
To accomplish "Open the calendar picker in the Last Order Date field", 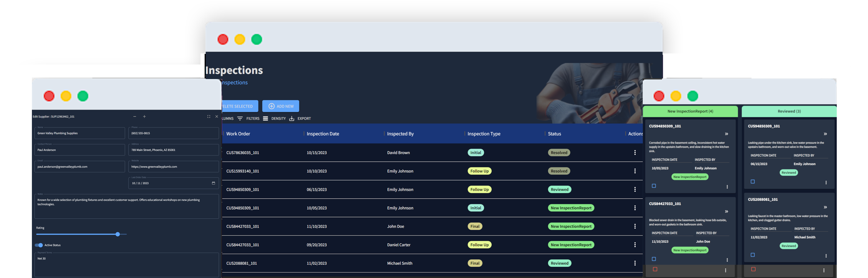I will [213, 183].
